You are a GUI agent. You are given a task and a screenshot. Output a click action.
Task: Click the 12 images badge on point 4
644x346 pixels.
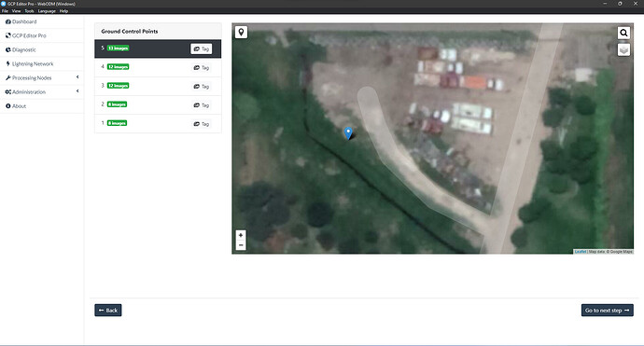tap(118, 67)
